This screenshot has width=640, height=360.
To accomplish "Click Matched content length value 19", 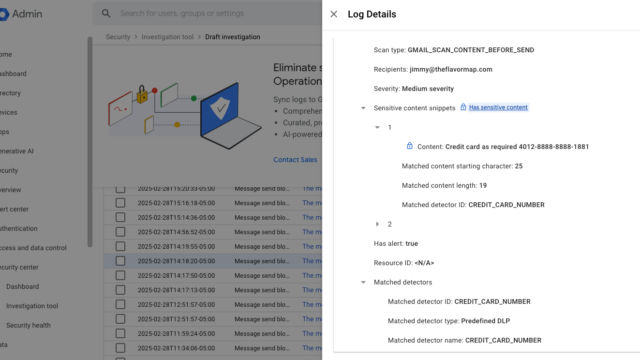I will tap(483, 185).
